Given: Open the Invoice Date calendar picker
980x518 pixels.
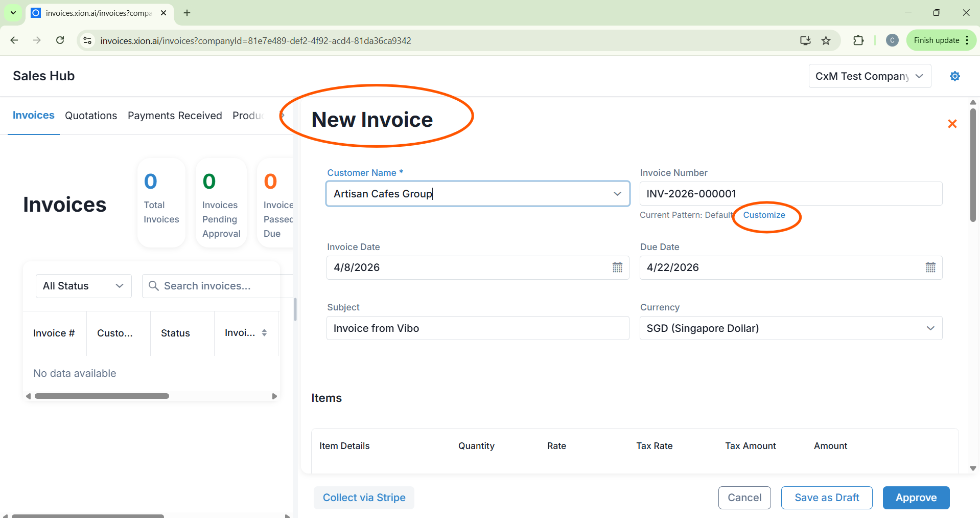Looking at the screenshot, I should pos(617,267).
